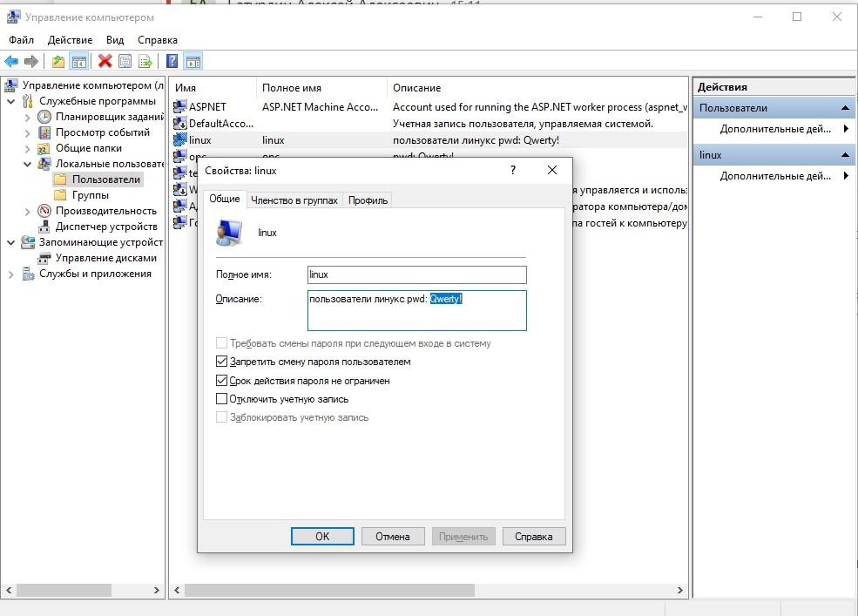This screenshot has height=616, width=858.
Task: Click the red X delete toolbar icon
Action: [x=105, y=61]
